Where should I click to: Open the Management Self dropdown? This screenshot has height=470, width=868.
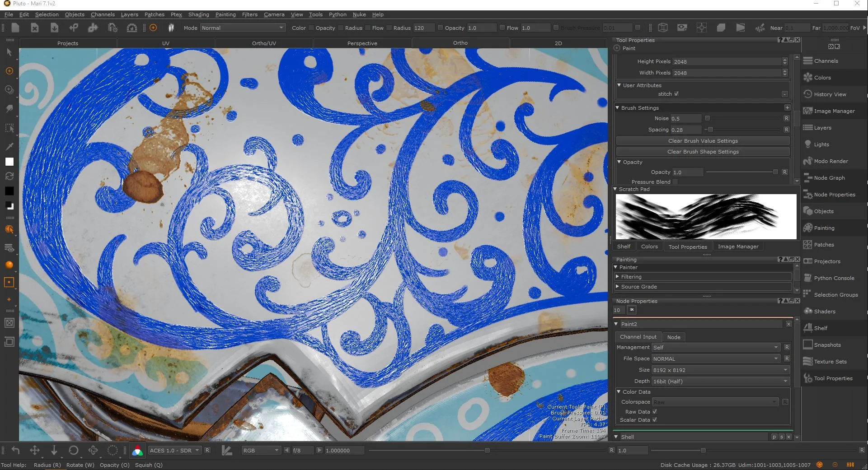coord(716,347)
